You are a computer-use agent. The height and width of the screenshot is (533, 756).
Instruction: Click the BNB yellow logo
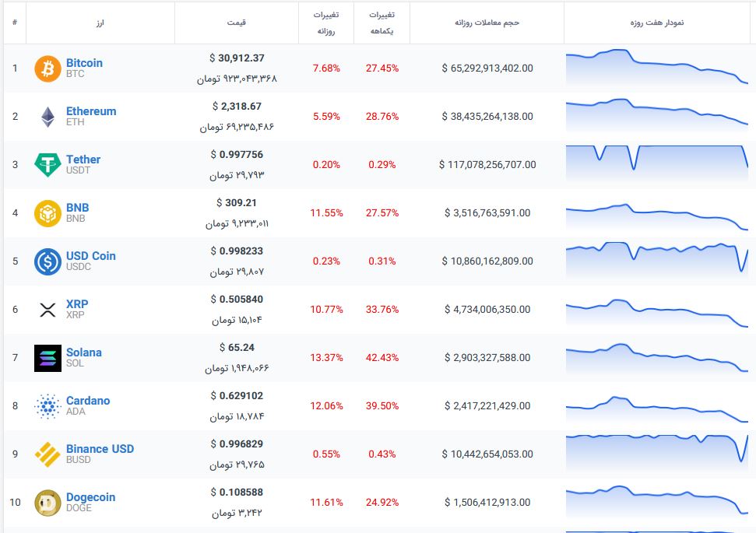47,213
